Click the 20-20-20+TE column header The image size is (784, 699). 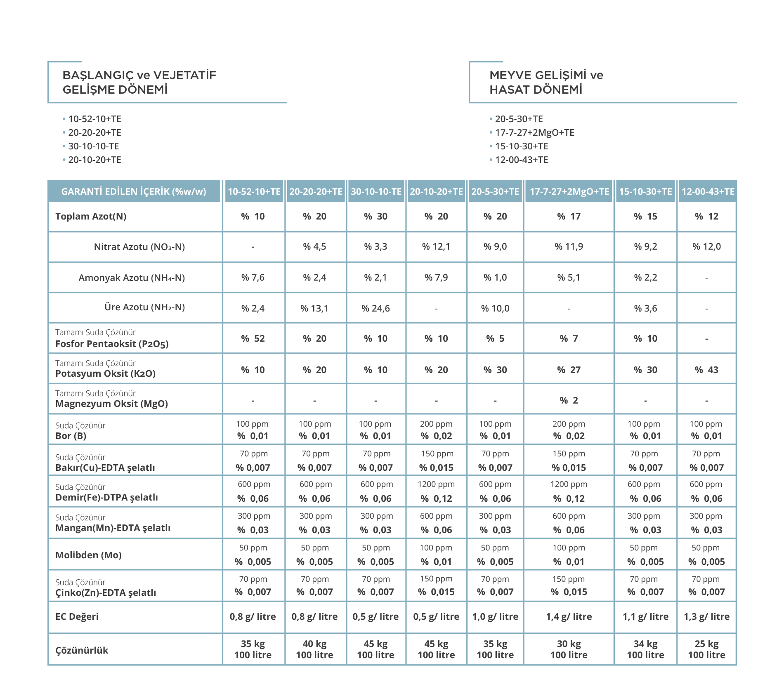click(316, 191)
